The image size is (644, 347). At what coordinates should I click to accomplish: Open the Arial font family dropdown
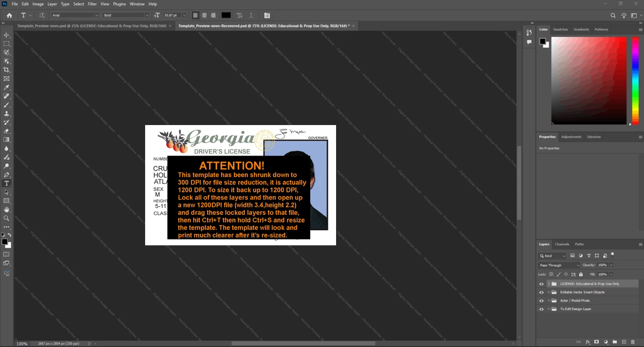tap(75, 15)
